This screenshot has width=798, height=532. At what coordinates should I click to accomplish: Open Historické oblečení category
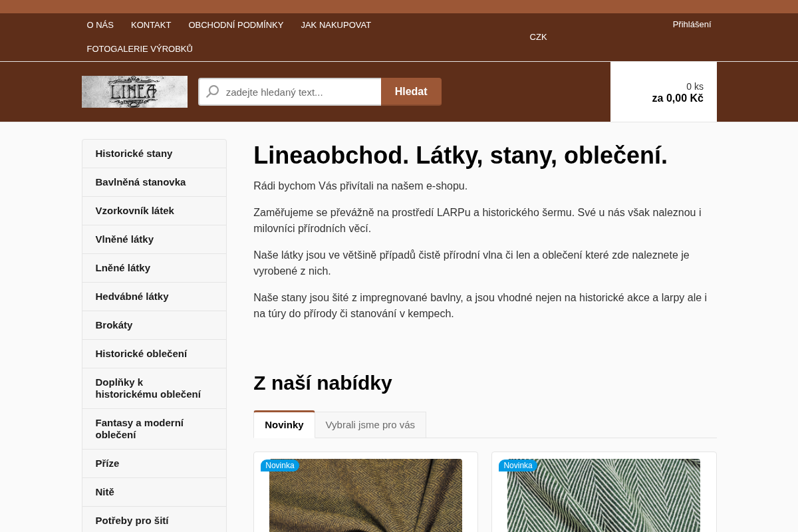[x=154, y=354]
